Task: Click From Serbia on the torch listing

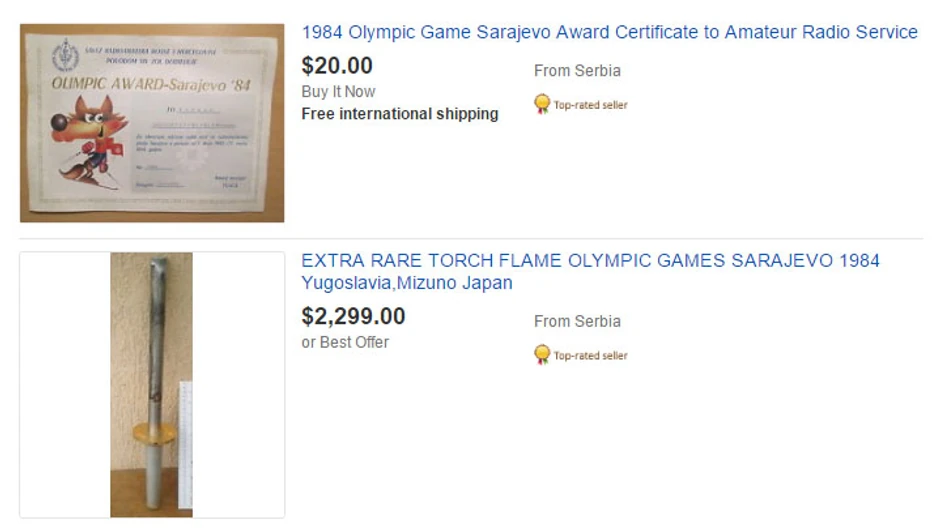Action: pos(577,321)
